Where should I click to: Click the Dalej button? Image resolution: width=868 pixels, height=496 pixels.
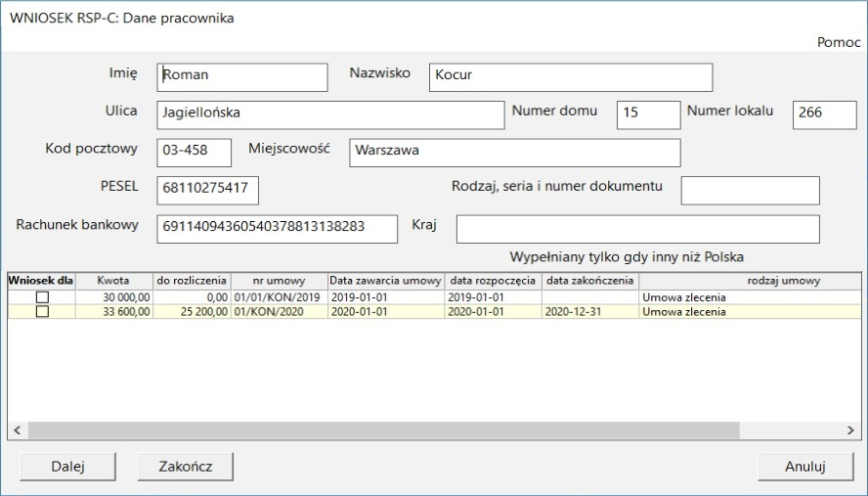[x=67, y=467]
